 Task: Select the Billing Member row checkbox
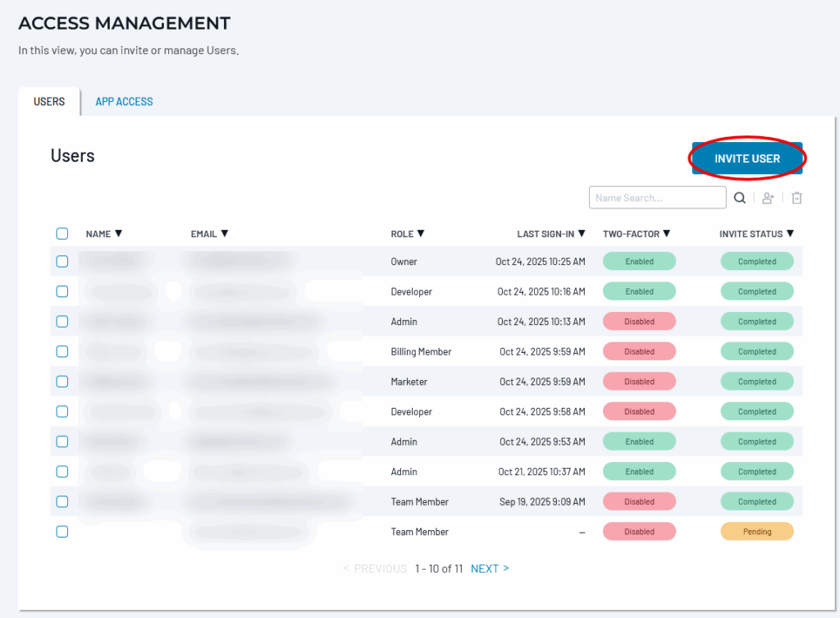tap(62, 351)
